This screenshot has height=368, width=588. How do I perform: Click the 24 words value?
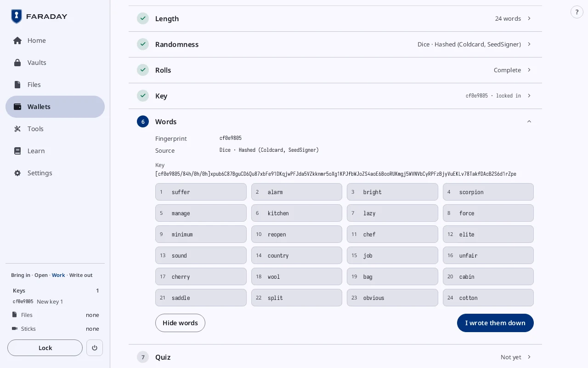[508, 18]
